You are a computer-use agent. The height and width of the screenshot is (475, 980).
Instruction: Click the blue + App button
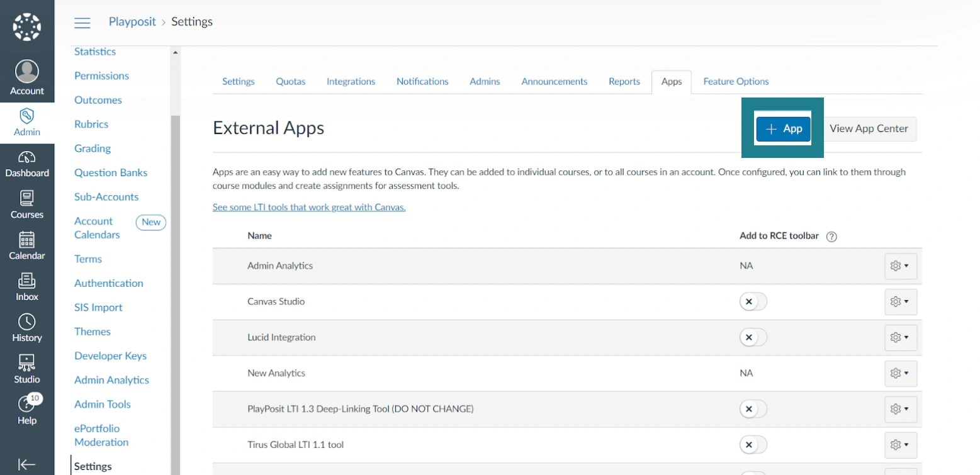tap(783, 129)
